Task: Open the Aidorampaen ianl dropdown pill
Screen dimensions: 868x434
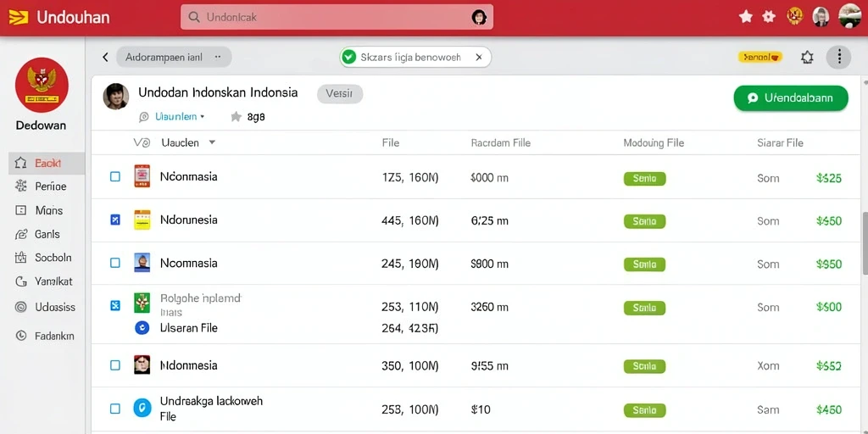Action: 173,57
